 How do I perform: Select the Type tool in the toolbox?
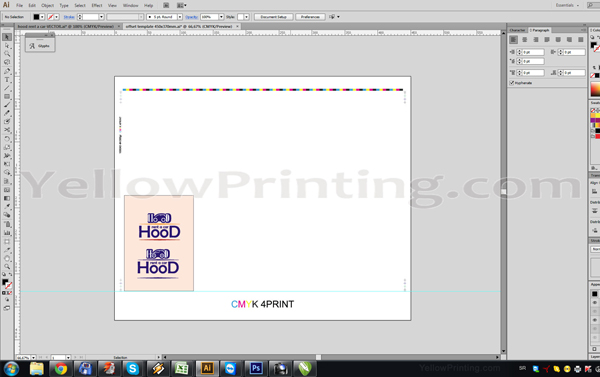tap(7, 80)
